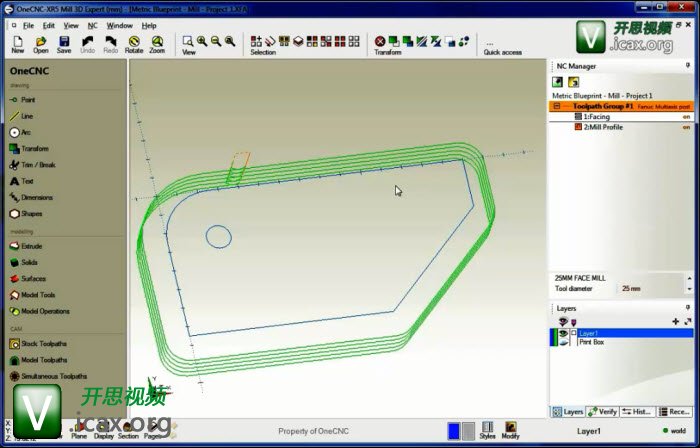Screen dimensions: 700x448
Task: Toggle the world coordinate indicator
Action: point(675,431)
